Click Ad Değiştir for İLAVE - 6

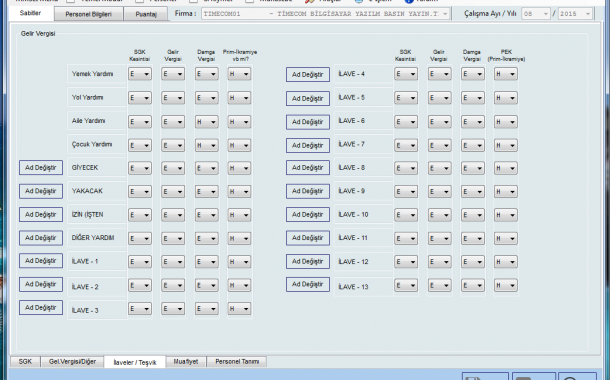point(308,122)
